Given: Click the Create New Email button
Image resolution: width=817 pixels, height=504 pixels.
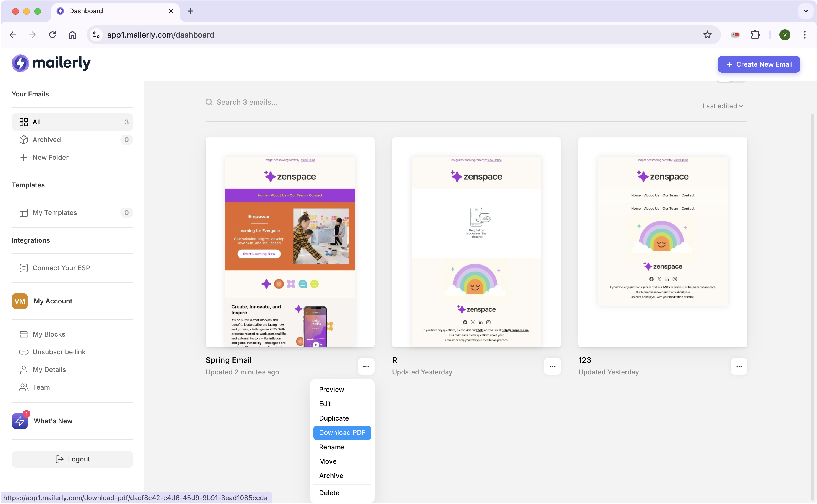Looking at the screenshot, I should pyautogui.click(x=759, y=64).
